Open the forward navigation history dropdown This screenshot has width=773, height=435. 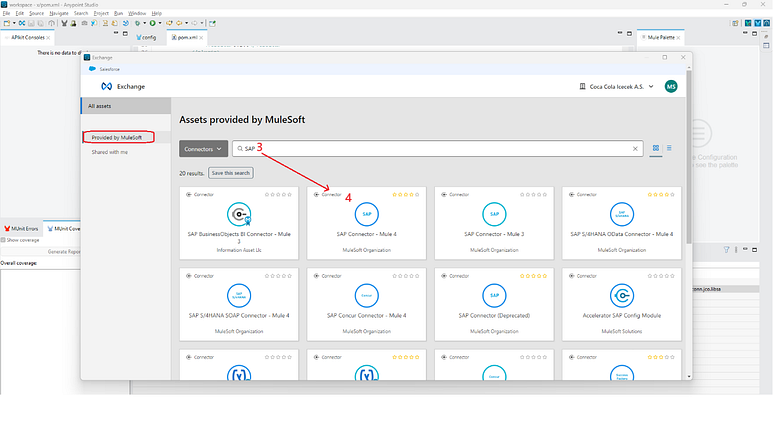[202, 23]
